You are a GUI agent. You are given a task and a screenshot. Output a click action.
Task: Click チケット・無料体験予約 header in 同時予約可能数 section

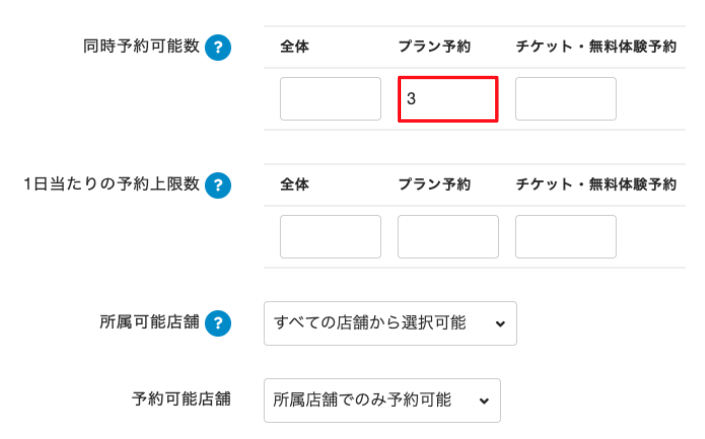(x=596, y=46)
